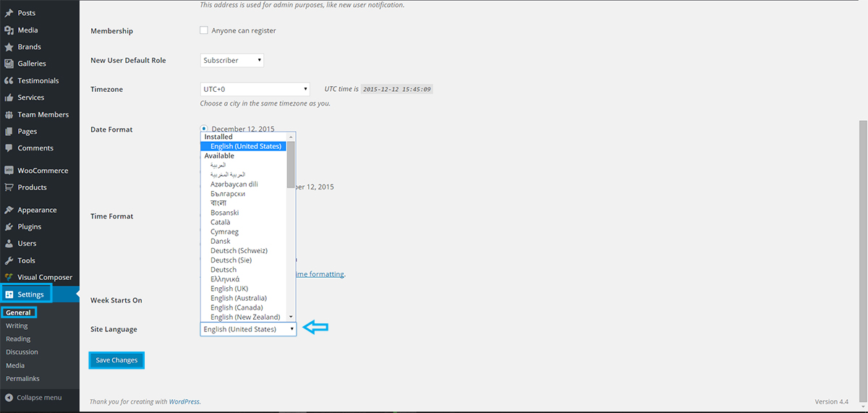Click the Media icon in sidebar
This screenshot has width=868, height=413.
pyautogui.click(x=9, y=30)
